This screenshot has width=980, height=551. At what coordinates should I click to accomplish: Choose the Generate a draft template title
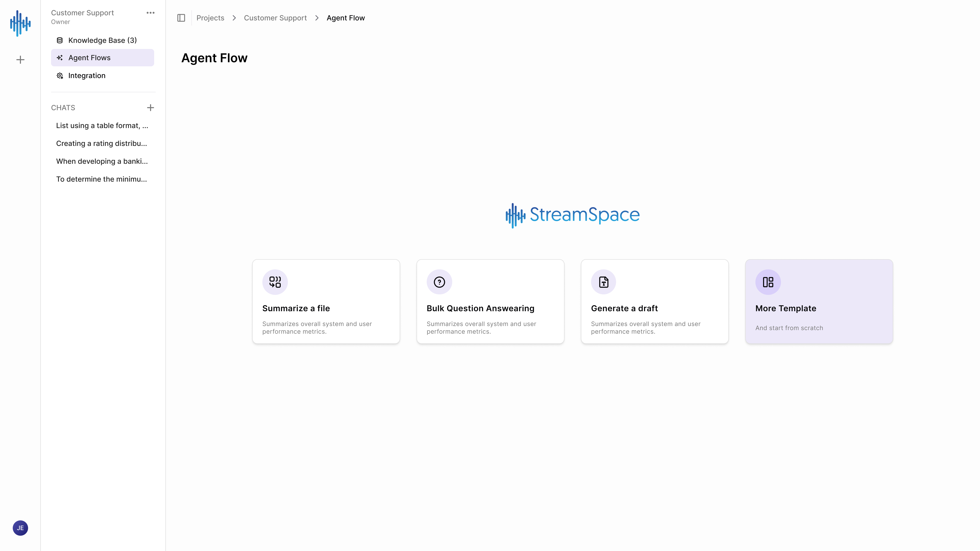(x=624, y=308)
